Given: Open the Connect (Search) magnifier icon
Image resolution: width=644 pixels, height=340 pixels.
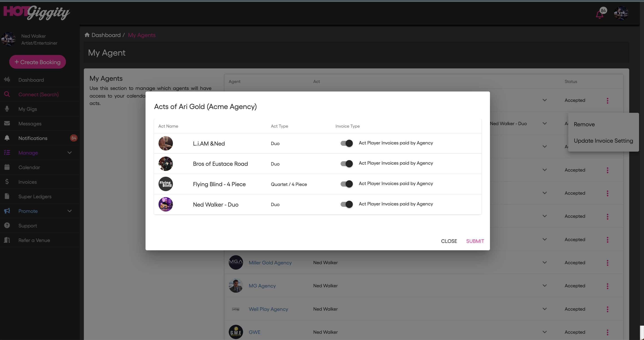Looking at the screenshot, I should coord(7,94).
